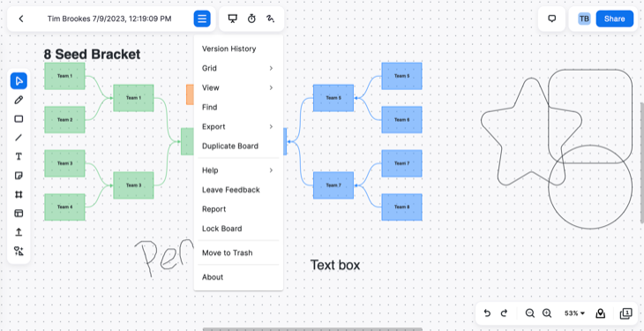Zoom out with the minus magnifier
This screenshot has height=331, width=644.
[x=530, y=313]
